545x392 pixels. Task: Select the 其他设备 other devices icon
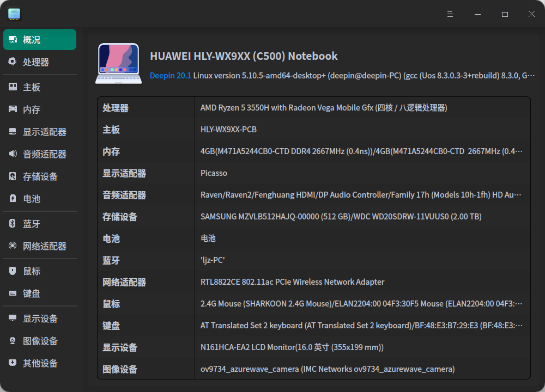point(13,363)
